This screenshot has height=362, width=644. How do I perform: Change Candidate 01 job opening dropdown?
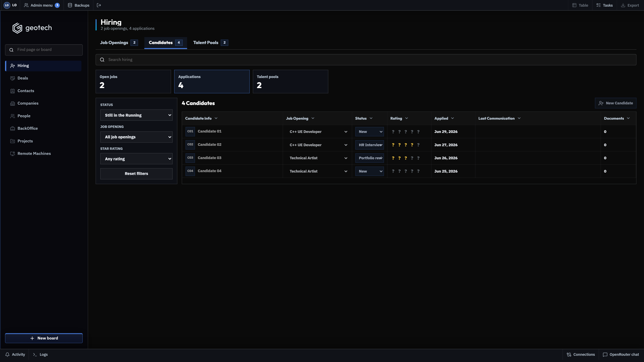click(318, 132)
